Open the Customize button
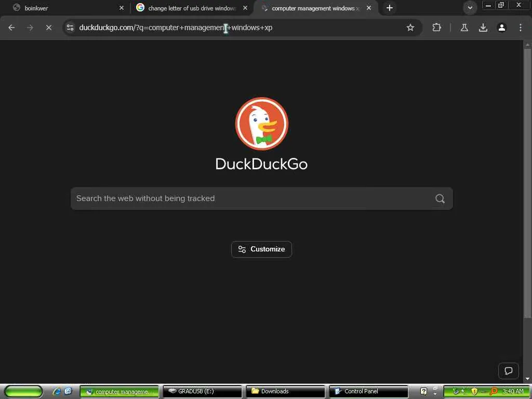Viewport: 532px width, 399px height. coord(261,249)
